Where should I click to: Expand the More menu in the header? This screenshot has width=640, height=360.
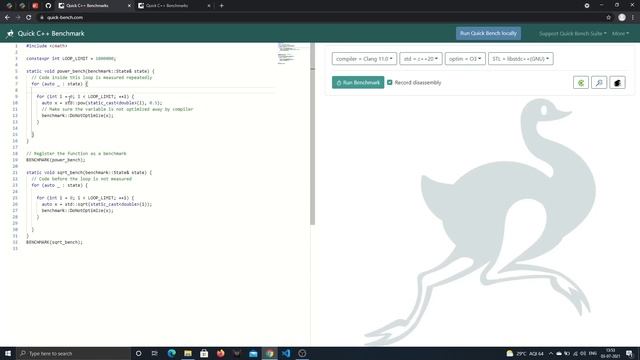click(x=620, y=33)
